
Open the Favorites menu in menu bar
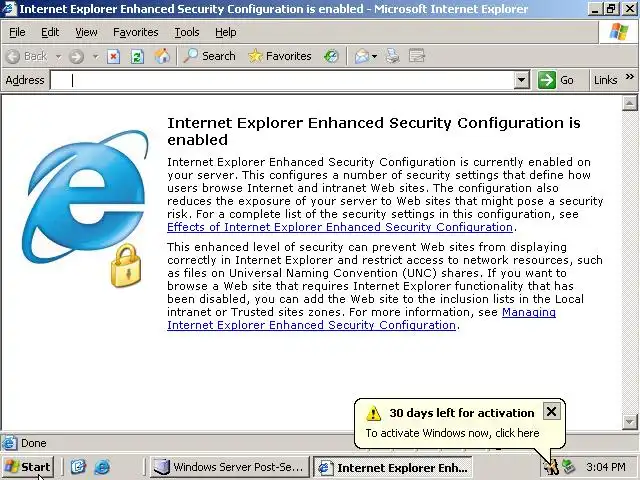[136, 32]
